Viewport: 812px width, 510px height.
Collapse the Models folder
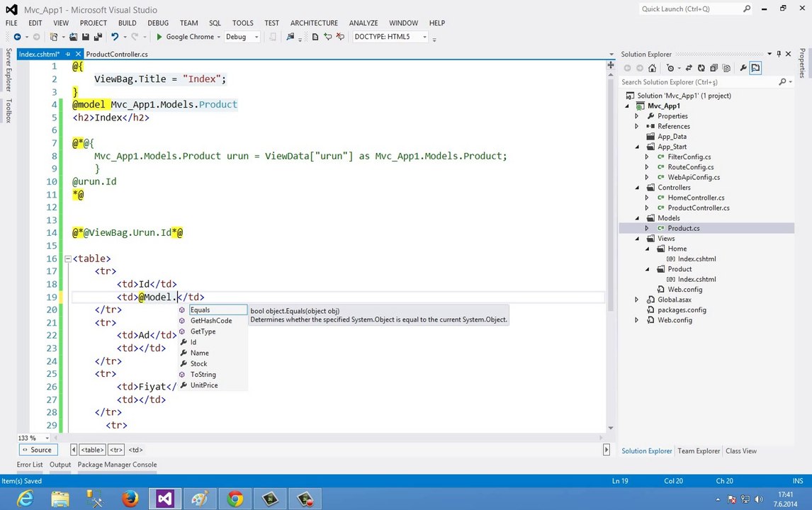click(x=637, y=218)
